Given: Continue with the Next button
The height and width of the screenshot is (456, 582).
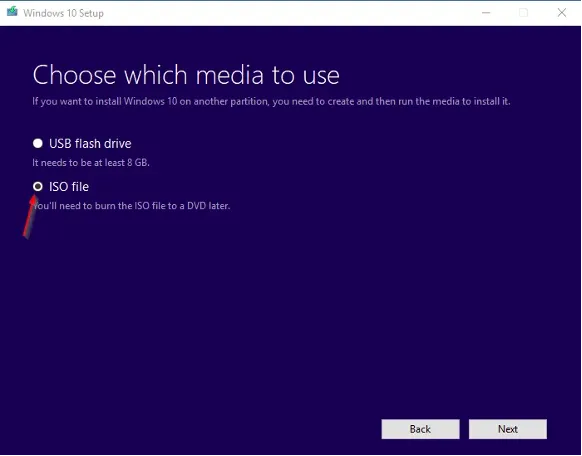Looking at the screenshot, I should click(507, 429).
